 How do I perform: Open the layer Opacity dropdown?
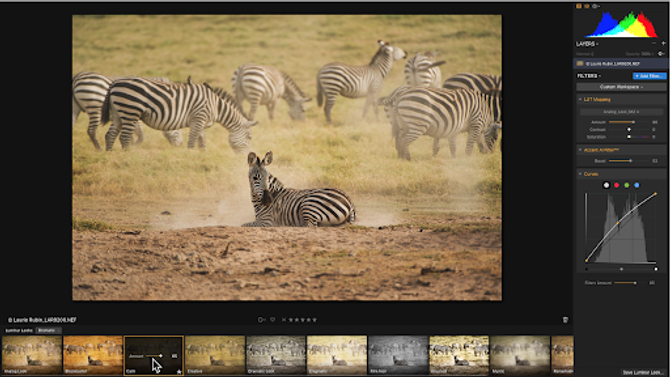(640, 54)
